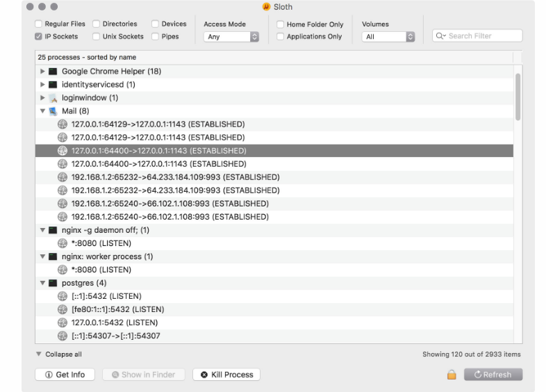Click the orange lock icon

tap(452, 375)
